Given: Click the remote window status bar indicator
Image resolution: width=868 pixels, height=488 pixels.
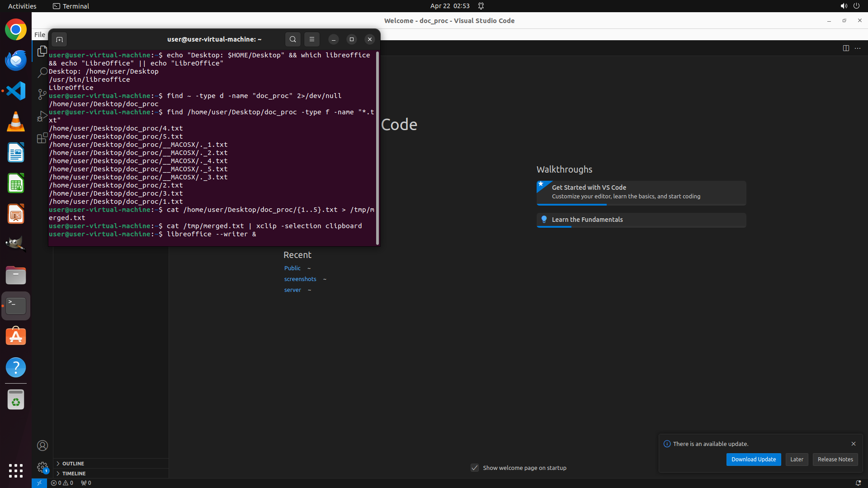Looking at the screenshot, I should (x=39, y=483).
